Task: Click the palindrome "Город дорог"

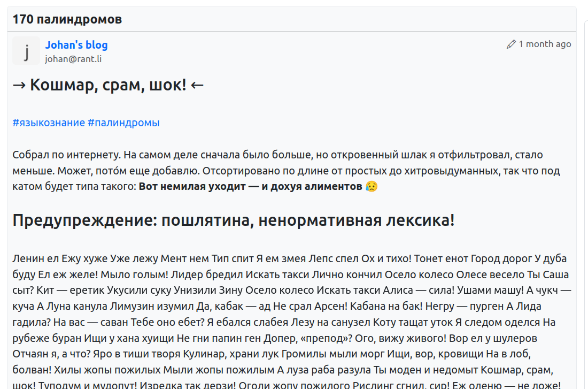Action: pyautogui.click(x=501, y=258)
